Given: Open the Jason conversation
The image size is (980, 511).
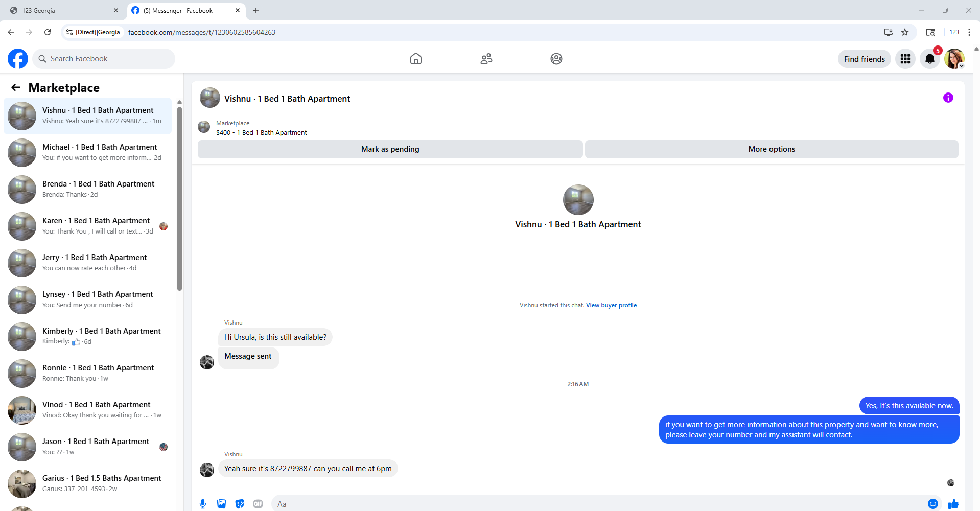Looking at the screenshot, I should [x=88, y=447].
